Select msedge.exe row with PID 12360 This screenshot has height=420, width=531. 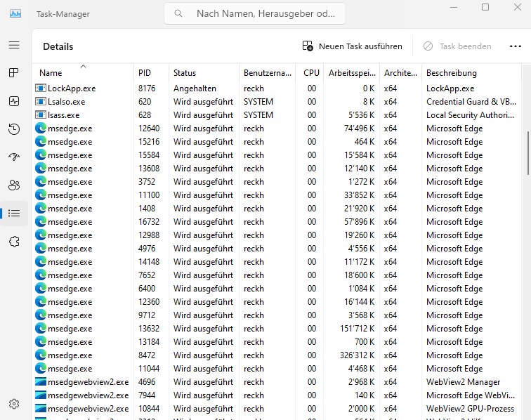tap(277, 302)
